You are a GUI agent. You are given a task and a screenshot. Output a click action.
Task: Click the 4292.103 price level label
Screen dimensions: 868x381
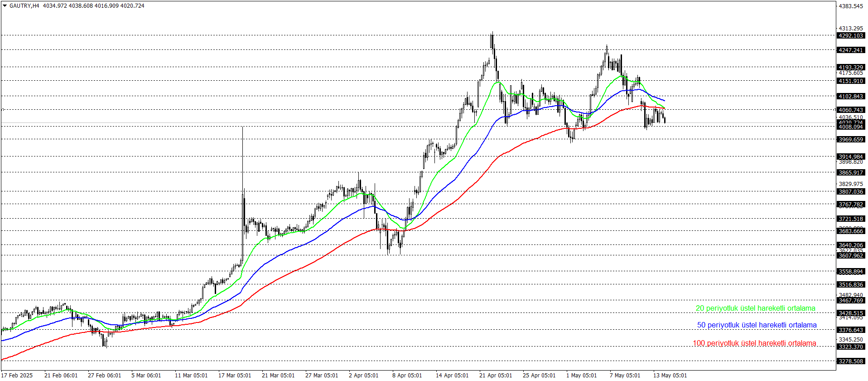[851, 36]
